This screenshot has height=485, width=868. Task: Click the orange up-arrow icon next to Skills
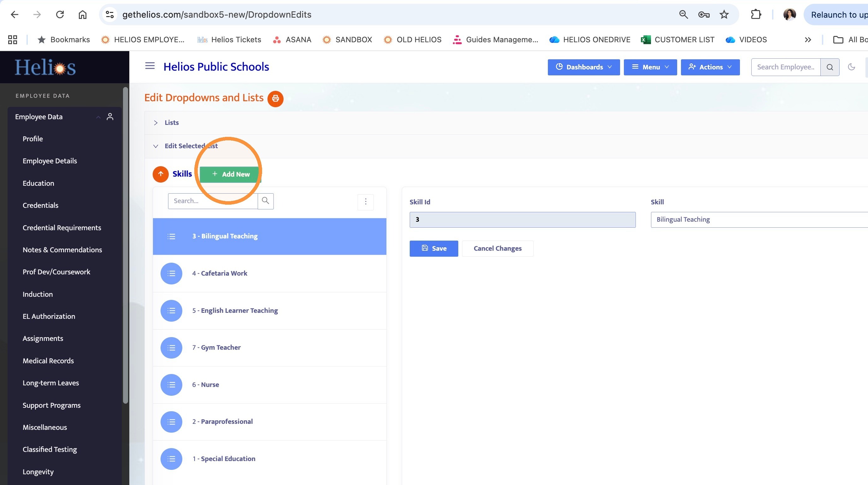(161, 174)
